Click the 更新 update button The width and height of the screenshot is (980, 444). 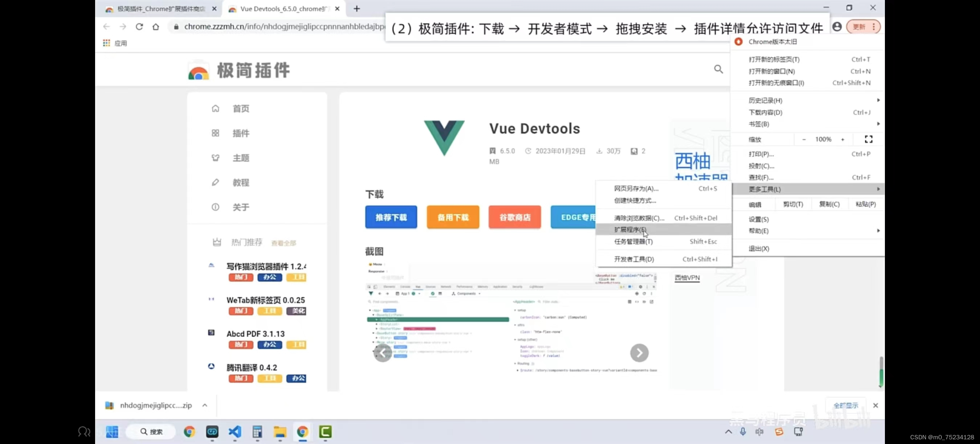click(x=859, y=26)
